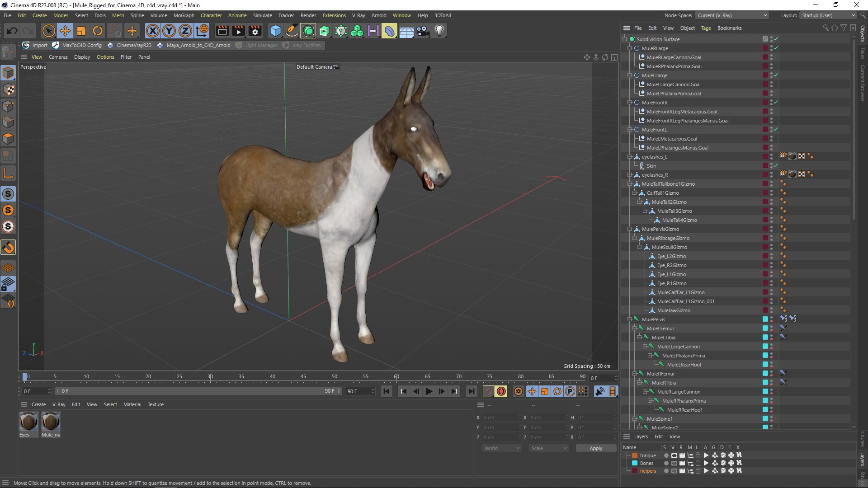Click Maya_Arnold_to_C4D_Arnold button
This screenshot has width=868, height=488.
(193, 45)
